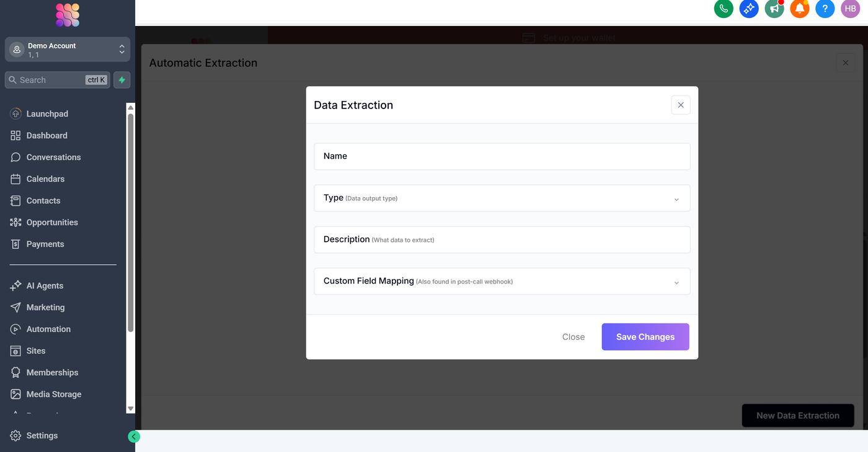Open the Demo Account switcher
The height and width of the screenshot is (452, 868).
click(x=68, y=50)
